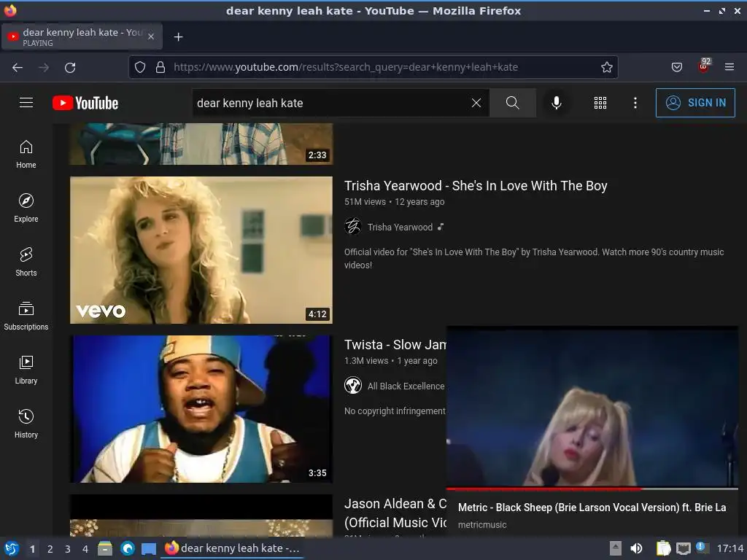The image size is (747, 560).
Task: Open the update notifier tray icon
Action: click(701, 547)
